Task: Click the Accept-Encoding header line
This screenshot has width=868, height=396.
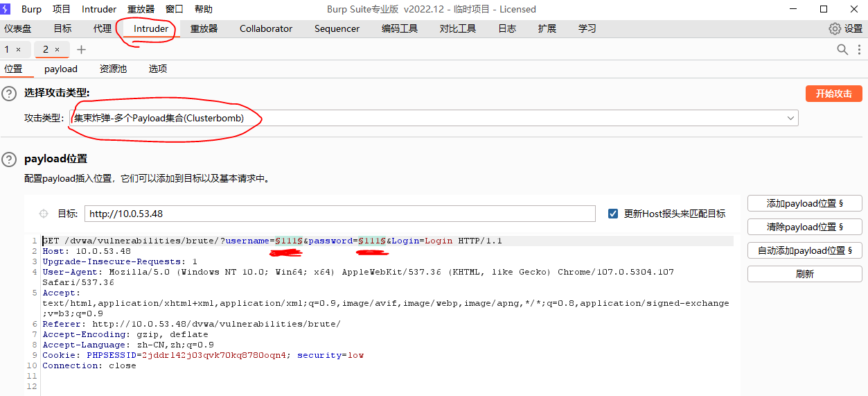Action: tap(125, 334)
